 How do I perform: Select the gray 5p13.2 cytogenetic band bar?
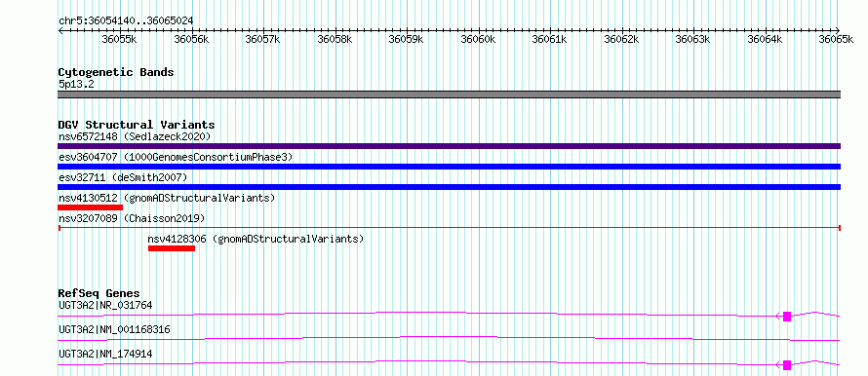[449, 94]
